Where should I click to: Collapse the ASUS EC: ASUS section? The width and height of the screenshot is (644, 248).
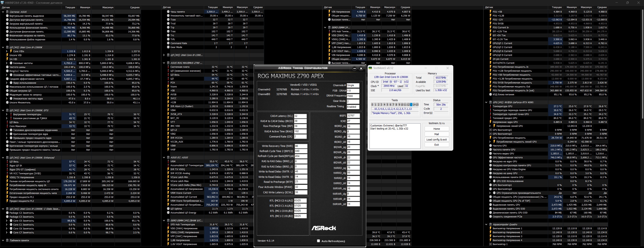[x=164, y=157]
